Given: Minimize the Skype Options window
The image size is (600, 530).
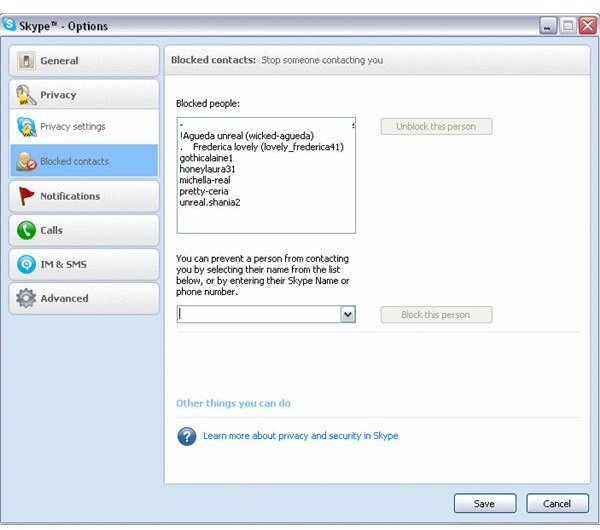Looking at the screenshot, I should pyautogui.click(x=548, y=26).
